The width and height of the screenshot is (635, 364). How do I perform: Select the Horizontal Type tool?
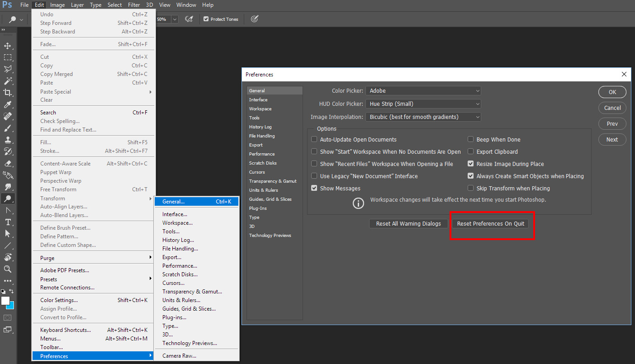(x=8, y=222)
